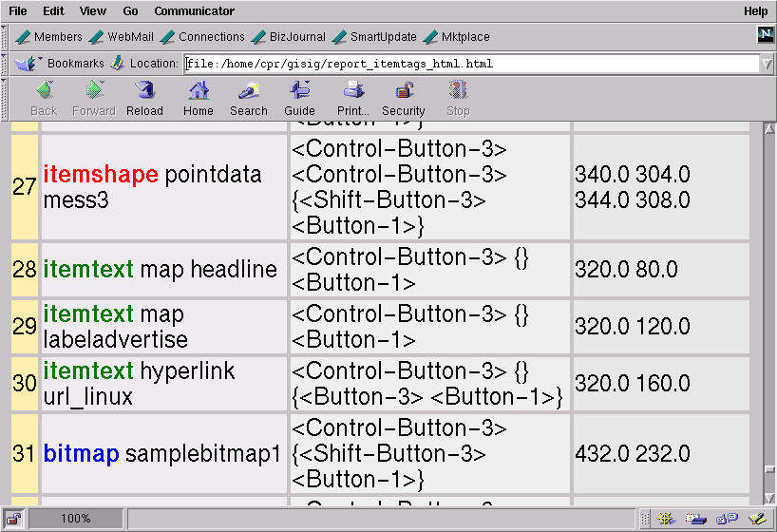Reload the current page

click(144, 99)
